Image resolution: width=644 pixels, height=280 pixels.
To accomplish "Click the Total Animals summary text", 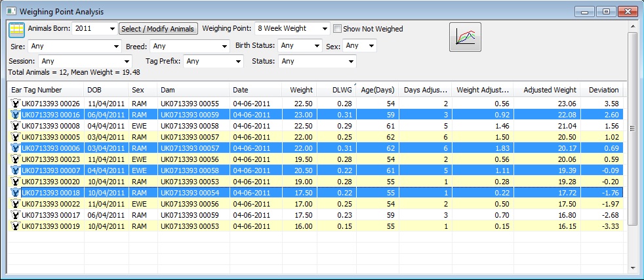I will 74,72.
